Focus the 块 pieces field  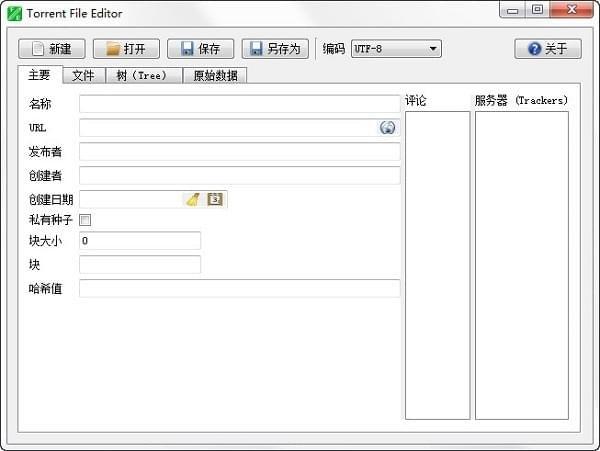tap(140, 264)
